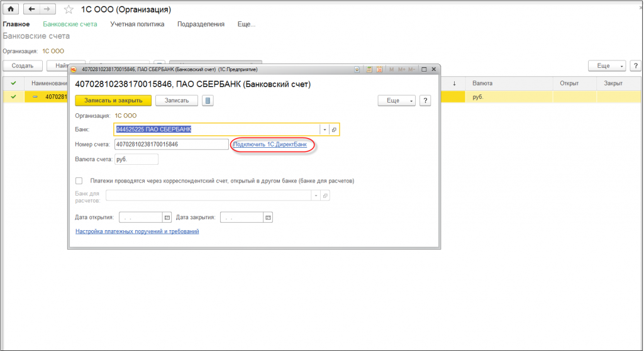Click the Создать button in list toolbar

click(x=22, y=66)
